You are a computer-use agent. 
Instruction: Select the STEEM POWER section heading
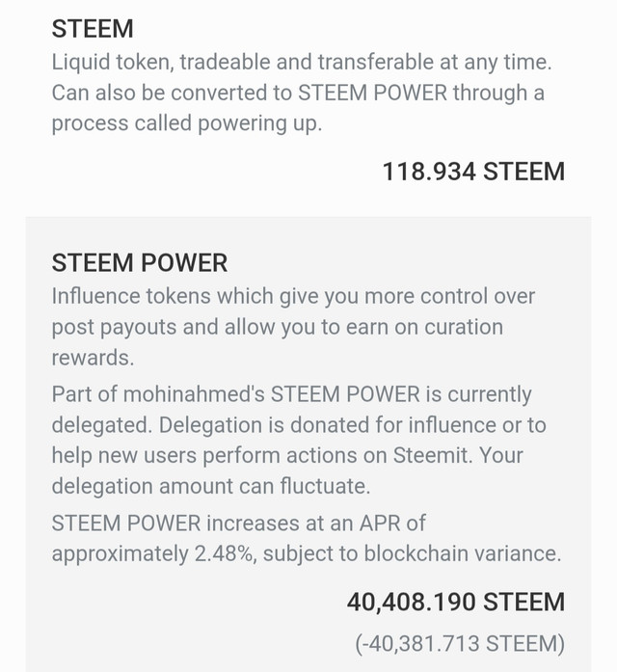tap(140, 262)
